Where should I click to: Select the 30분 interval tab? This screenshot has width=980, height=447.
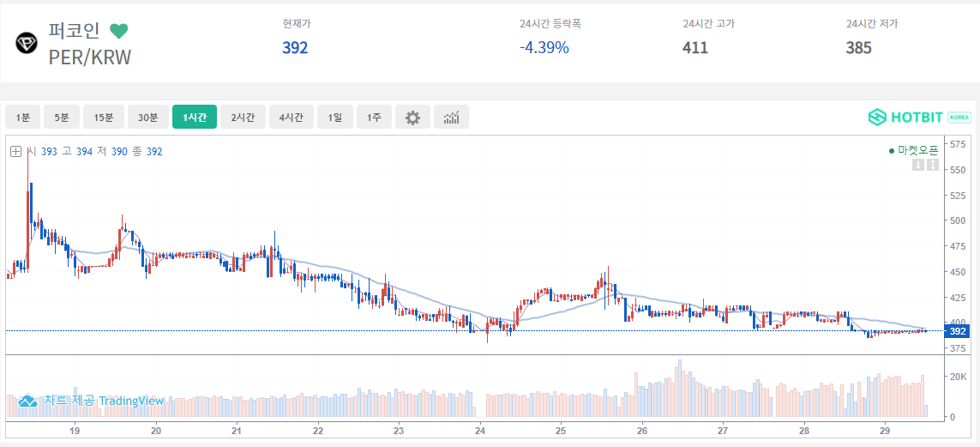click(148, 117)
